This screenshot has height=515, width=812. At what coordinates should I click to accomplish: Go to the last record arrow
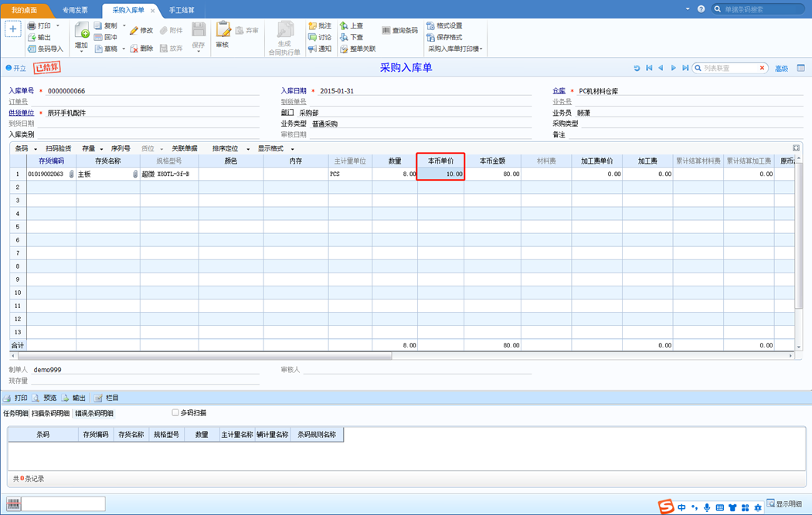tap(685, 68)
